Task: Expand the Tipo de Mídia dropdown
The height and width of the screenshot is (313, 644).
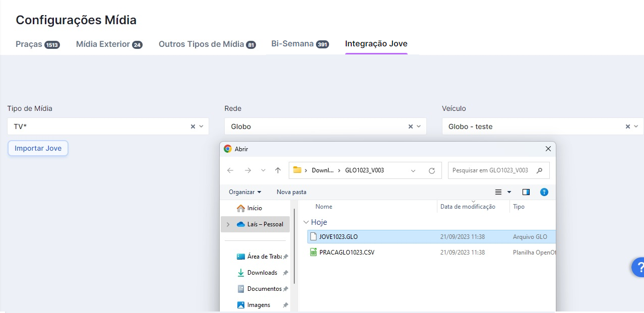Action: pyautogui.click(x=202, y=127)
